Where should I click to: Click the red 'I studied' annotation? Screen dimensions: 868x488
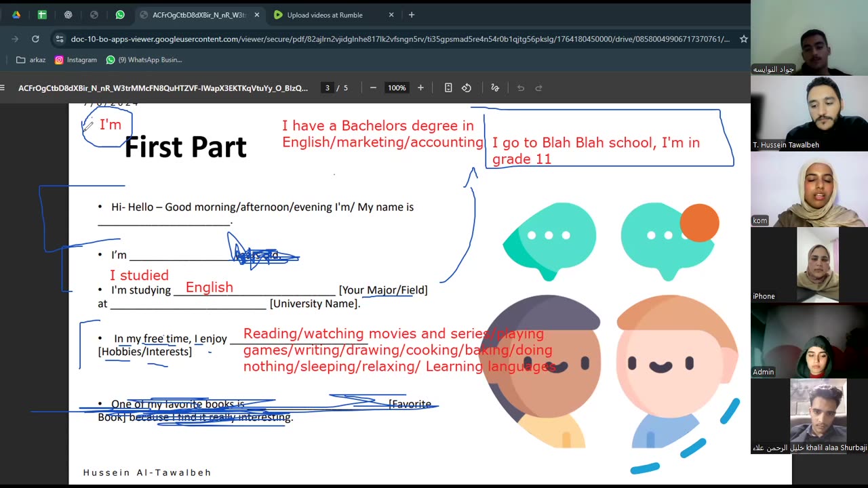139,275
